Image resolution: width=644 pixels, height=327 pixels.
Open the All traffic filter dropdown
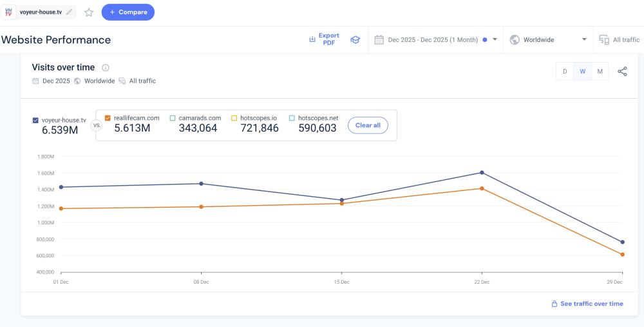[x=619, y=40]
